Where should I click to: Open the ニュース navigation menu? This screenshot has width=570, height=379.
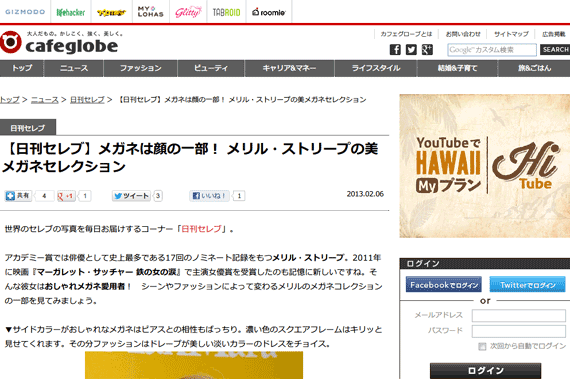tap(74, 68)
